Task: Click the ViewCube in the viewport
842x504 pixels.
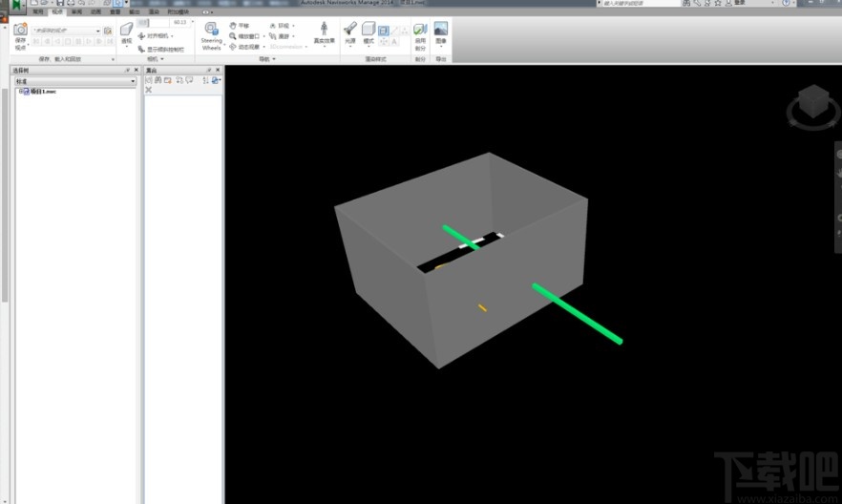Action: coord(812,102)
